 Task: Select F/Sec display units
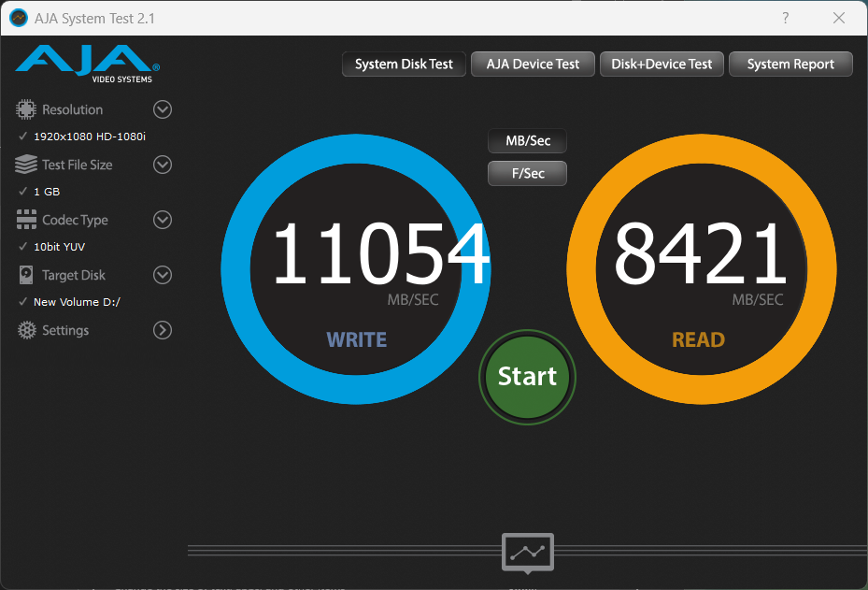coord(528,173)
